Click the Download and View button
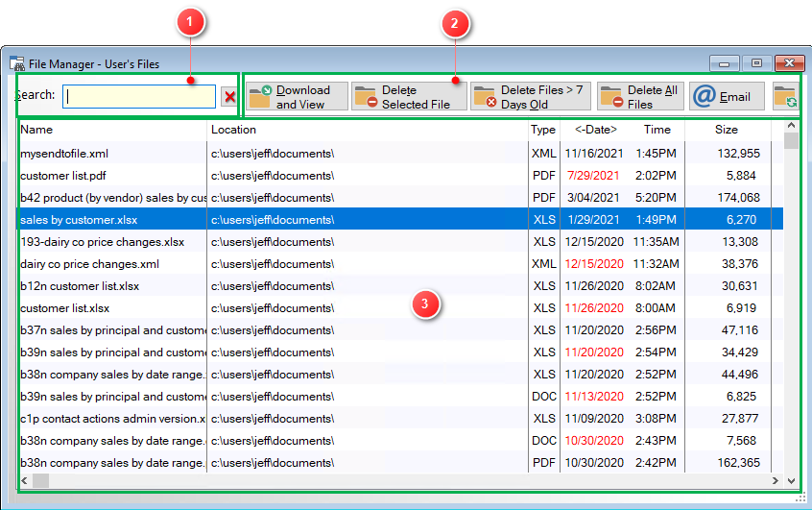The height and width of the screenshot is (510, 812). coord(297,96)
